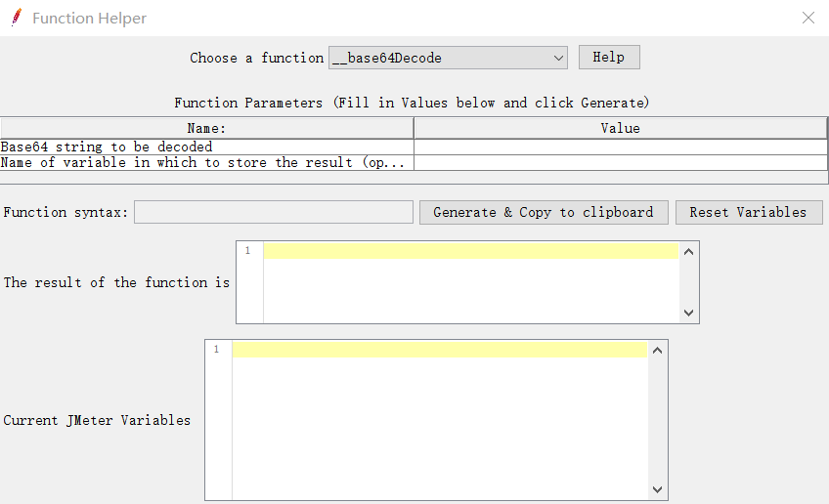Click value cell for variable name to store result
This screenshot has height=504, width=829.
click(x=621, y=163)
